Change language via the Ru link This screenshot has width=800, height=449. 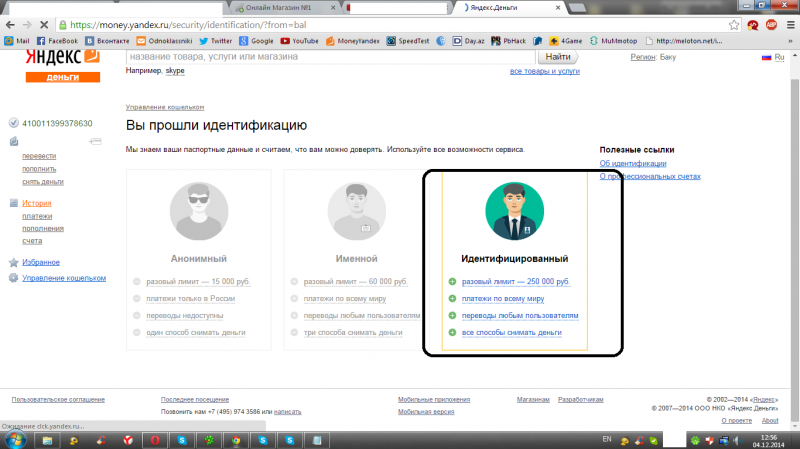[779, 57]
